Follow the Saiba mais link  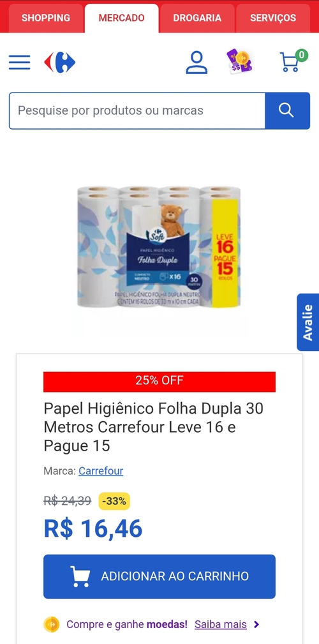(221, 625)
